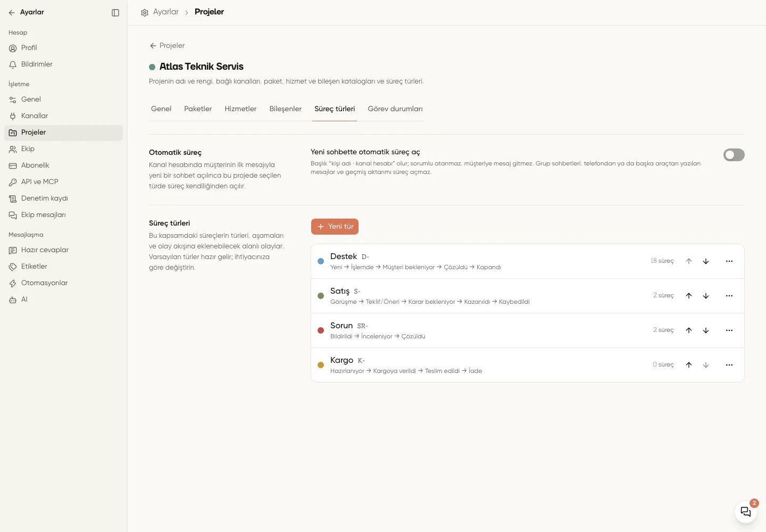Enable automatic process for new chats
This screenshot has width=766, height=532.
(x=734, y=155)
